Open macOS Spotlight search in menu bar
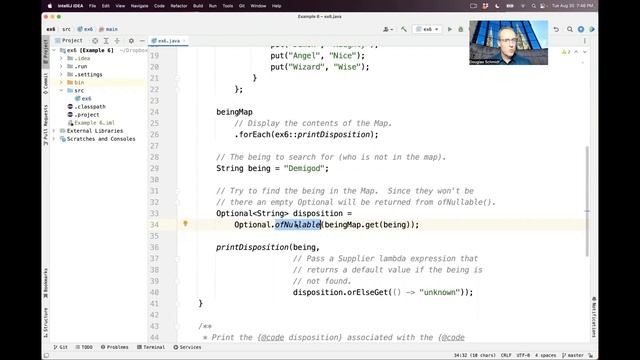 533,6
